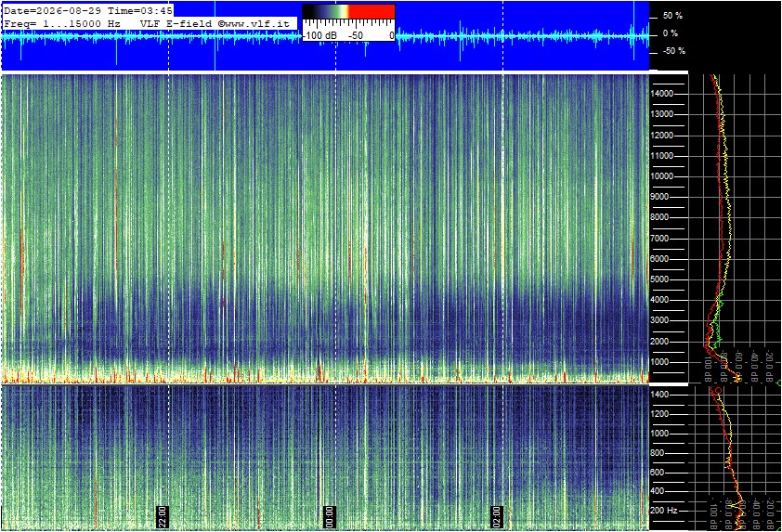The width and height of the screenshot is (782, 532).
Task: Click the 14000 frequency axis tick
Action: (662, 94)
